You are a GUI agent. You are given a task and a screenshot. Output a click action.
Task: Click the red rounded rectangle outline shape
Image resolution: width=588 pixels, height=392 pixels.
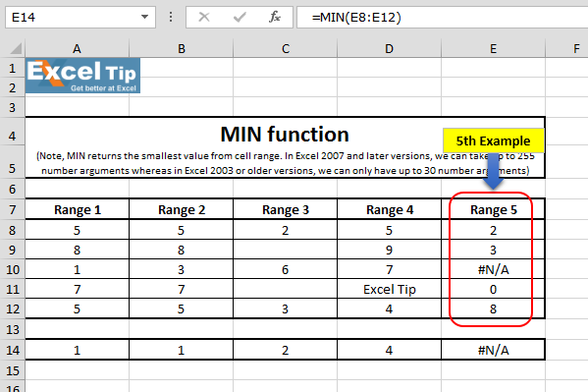coord(491,258)
